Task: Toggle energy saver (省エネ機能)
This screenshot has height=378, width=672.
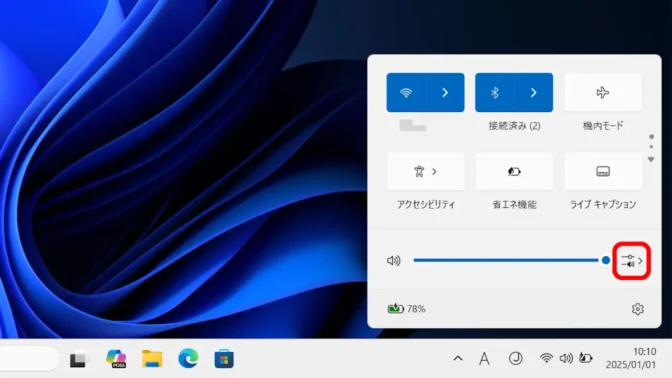Action: 514,171
